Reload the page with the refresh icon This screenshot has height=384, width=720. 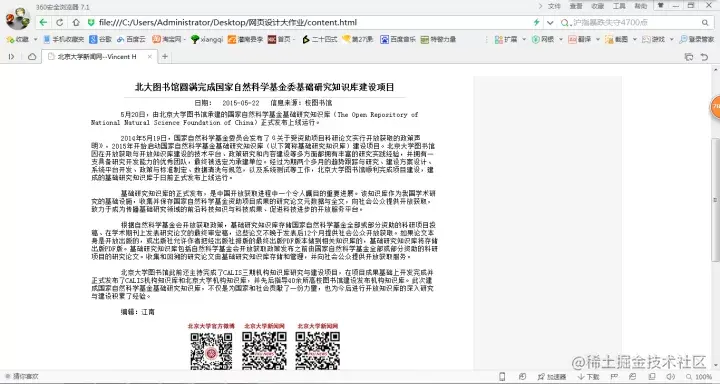(x=60, y=22)
